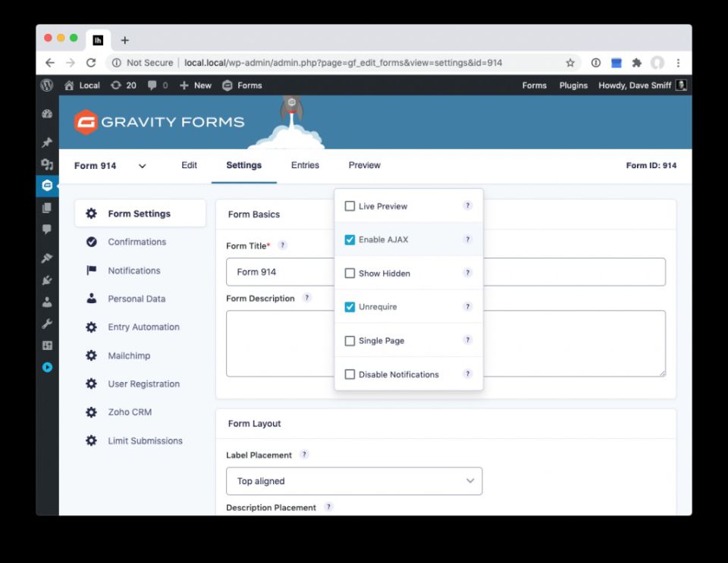This screenshot has width=728, height=563.
Task: Click the help icon beside Form Title
Action: pos(282,246)
